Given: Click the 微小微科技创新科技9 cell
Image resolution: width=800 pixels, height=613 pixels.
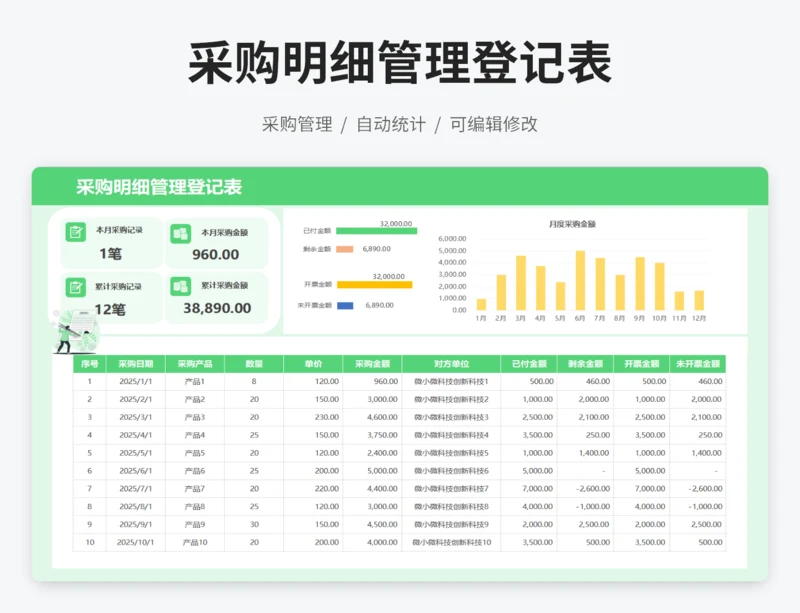Looking at the screenshot, I should pyautogui.click(x=452, y=525).
